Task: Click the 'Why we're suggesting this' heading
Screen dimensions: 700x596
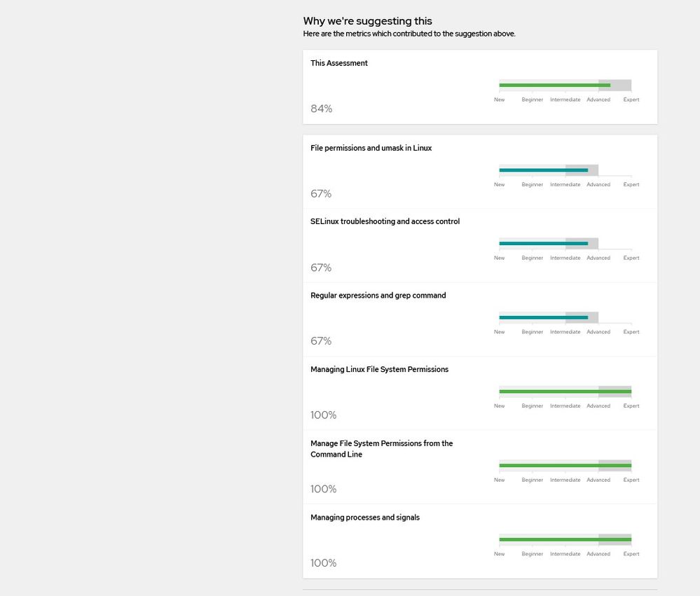Action: 368,21
